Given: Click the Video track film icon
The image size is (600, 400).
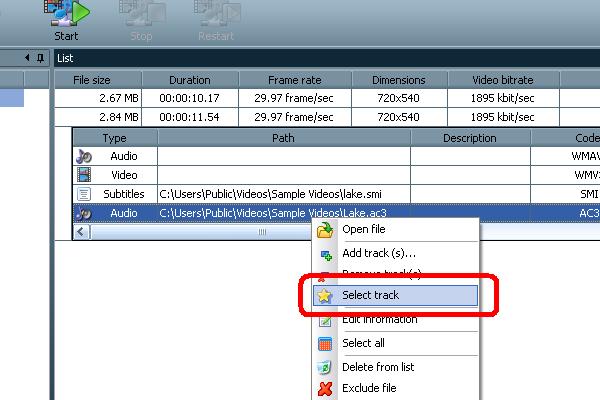Looking at the screenshot, I should [x=84, y=175].
